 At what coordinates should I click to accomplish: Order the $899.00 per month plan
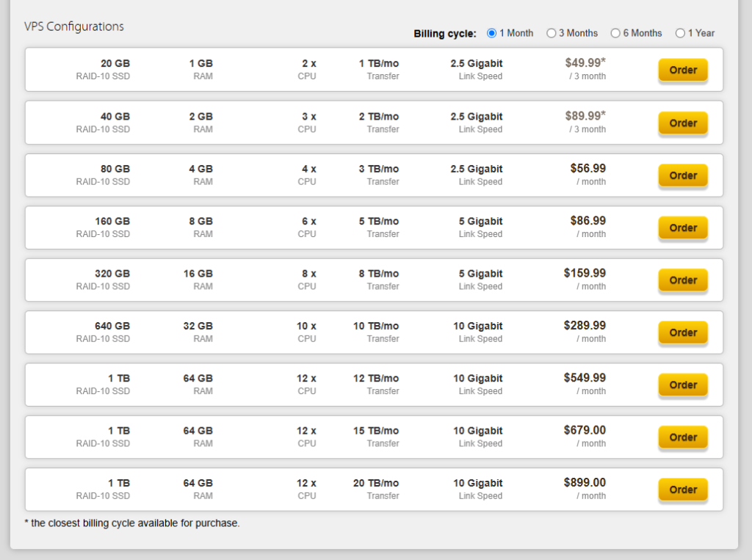[682, 490]
